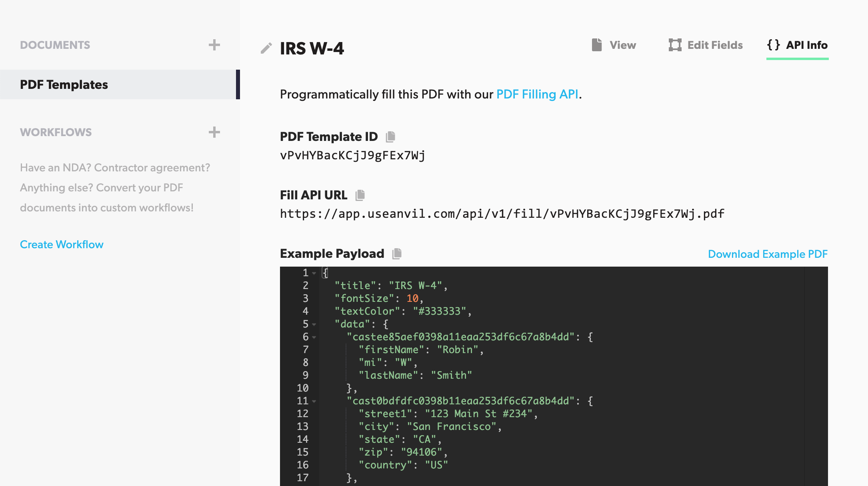
Task: Click the Edit Fields tab's frame icon
Action: 675,45
